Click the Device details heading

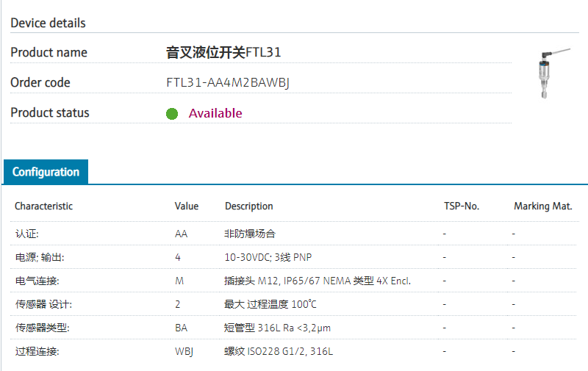pos(48,23)
